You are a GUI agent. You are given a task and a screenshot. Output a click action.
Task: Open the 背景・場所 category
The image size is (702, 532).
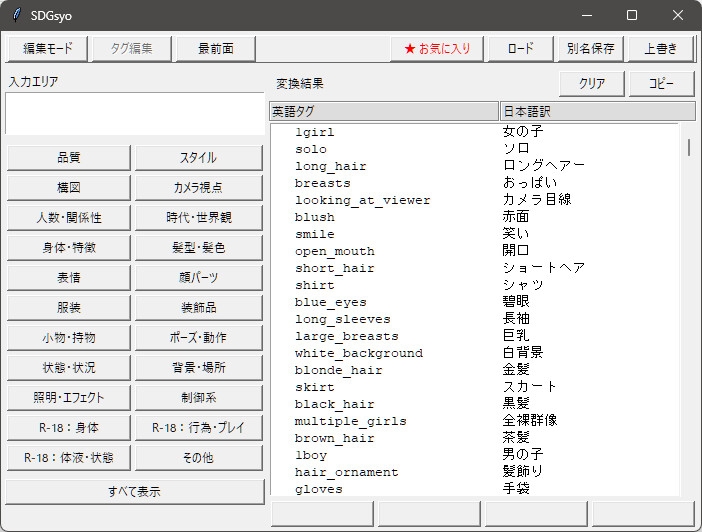tap(199, 367)
